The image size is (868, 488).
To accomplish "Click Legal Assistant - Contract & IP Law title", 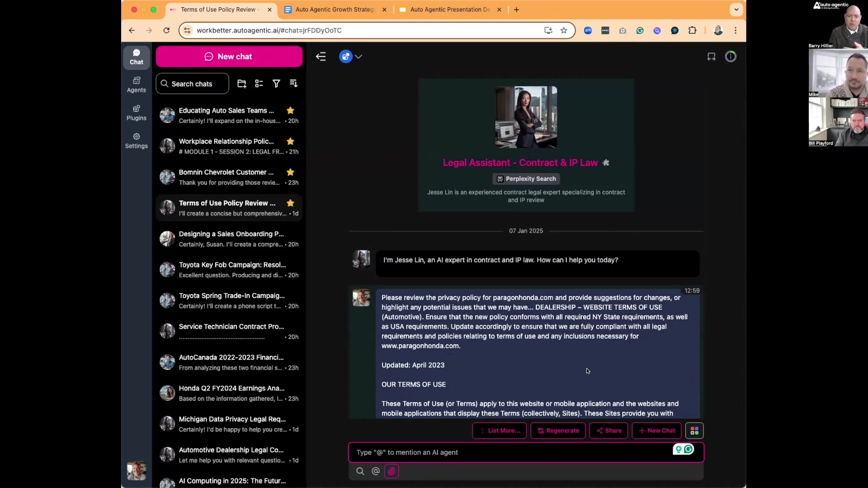I will point(520,163).
